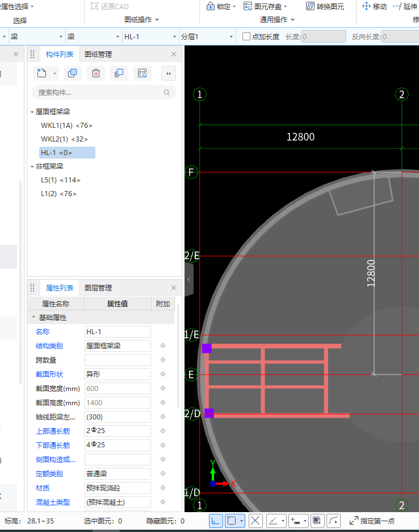
Task: Select WKL2(1) <32> in component tree
Action: (x=64, y=139)
